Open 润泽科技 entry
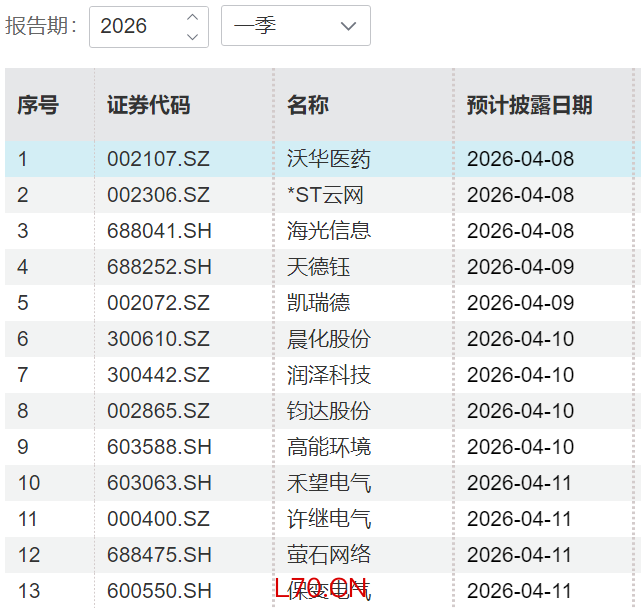Image resolution: width=641 pixels, height=608 pixels. [x=329, y=375]
